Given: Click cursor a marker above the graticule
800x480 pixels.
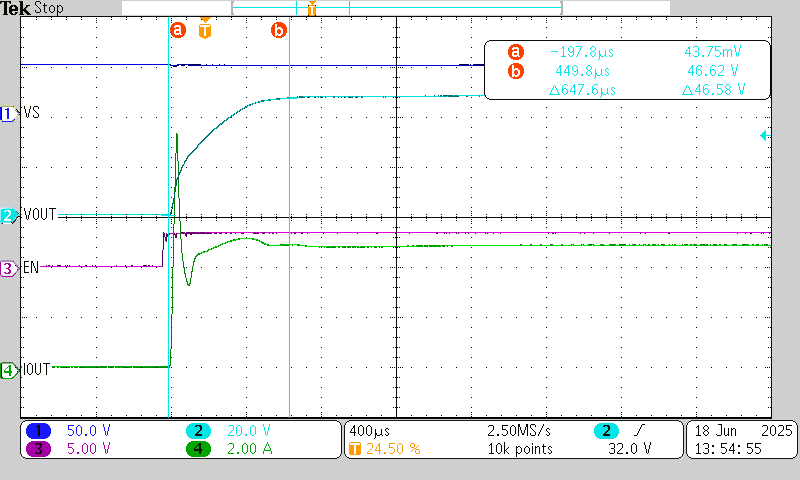Looking at the screenshot, I should click(178, 30).
